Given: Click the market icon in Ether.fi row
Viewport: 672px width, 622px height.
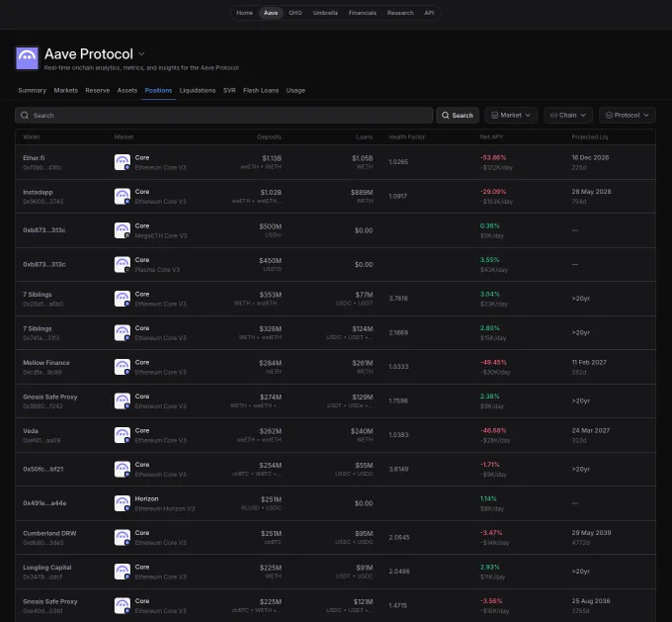Looking at the screenshot, I should [123, 162].
